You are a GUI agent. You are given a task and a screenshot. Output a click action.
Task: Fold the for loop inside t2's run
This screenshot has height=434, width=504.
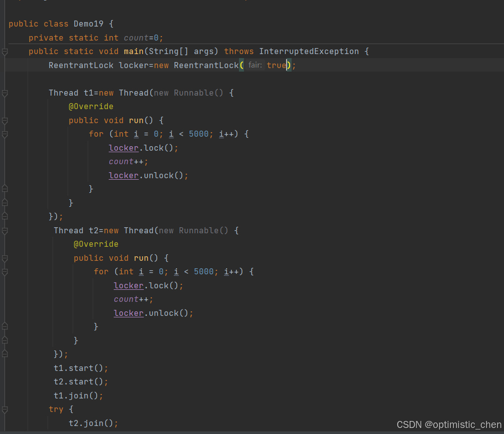click(5, 272)
